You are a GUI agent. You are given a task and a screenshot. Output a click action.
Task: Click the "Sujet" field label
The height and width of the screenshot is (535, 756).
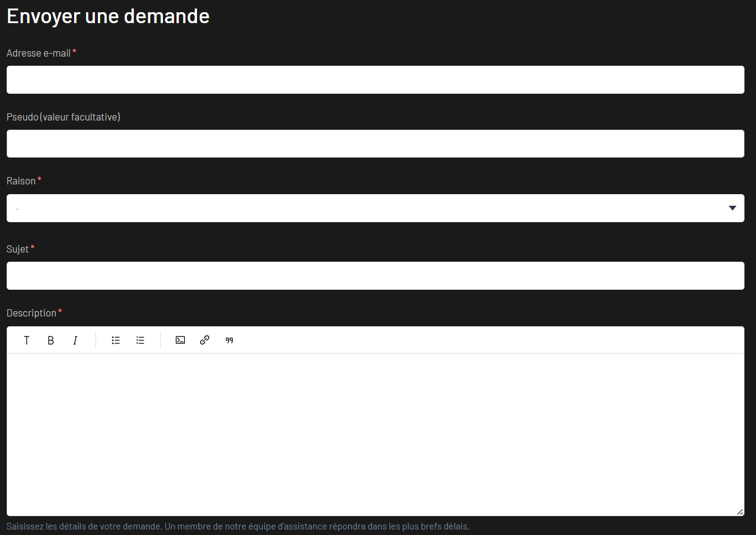[x=18, y=248]
